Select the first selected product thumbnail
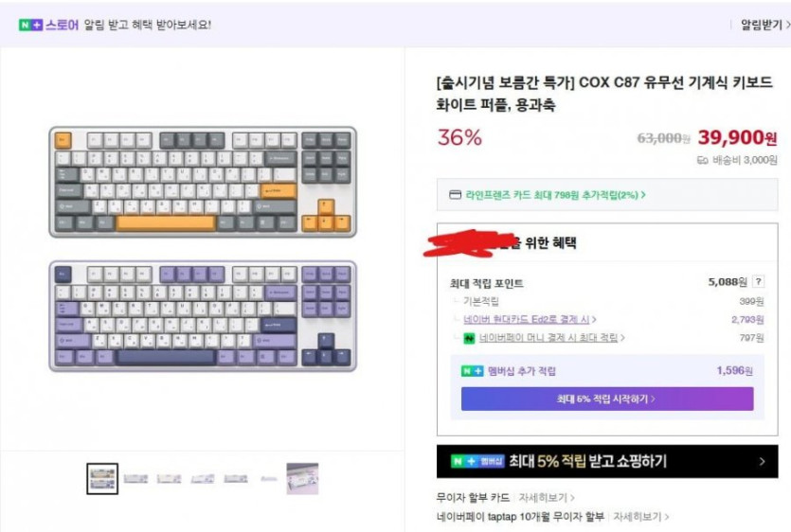This screenshot has width=791, height=532. point(102,478)
